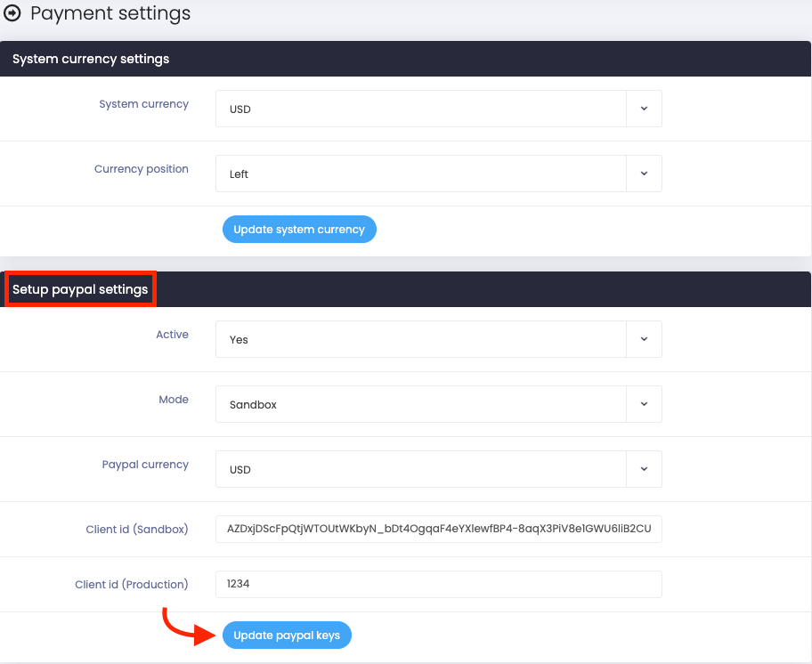
Task: Click the Client id (Production) label
Action: (132, 584)
